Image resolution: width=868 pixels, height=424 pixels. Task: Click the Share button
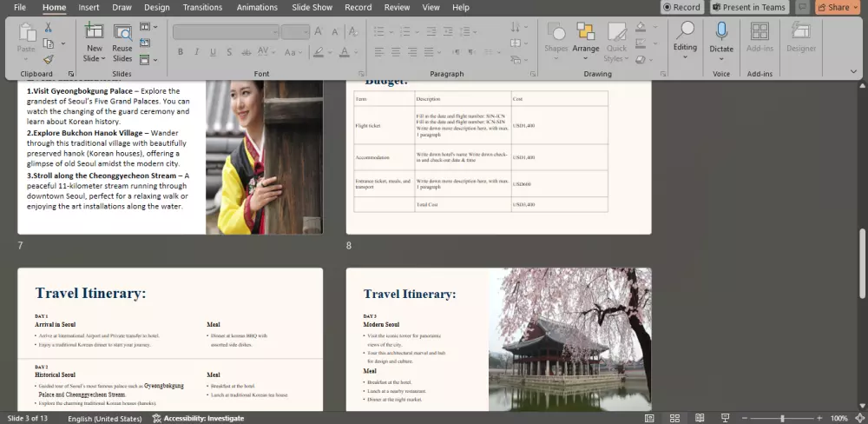coord(833,7)
